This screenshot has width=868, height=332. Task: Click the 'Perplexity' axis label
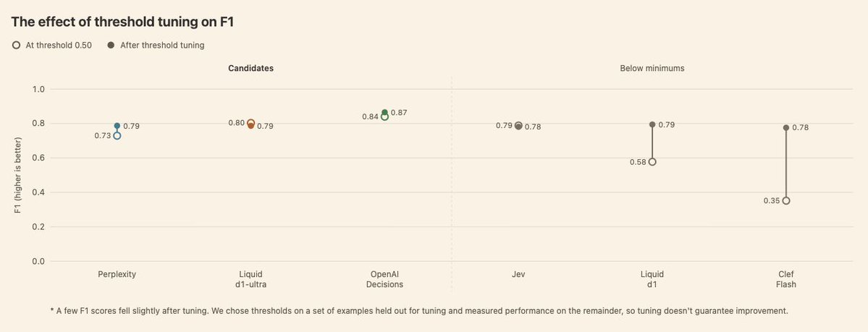tap(117, 274)
